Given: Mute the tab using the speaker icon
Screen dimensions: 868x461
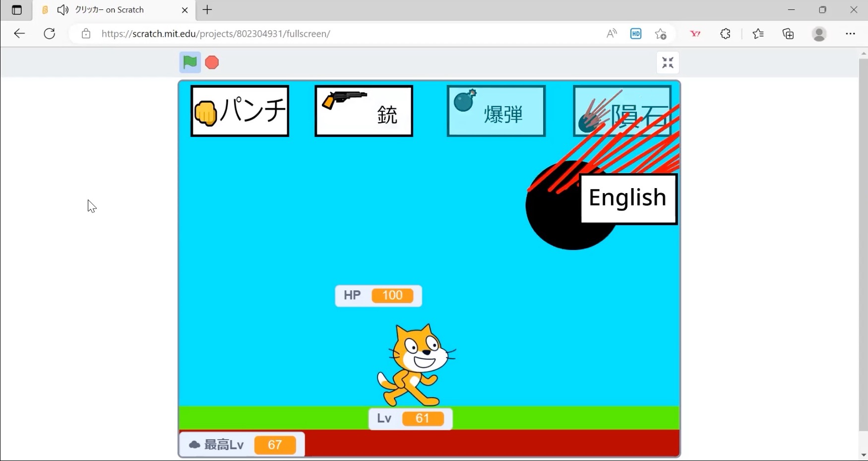Looking at the screenshot, I should click(x=63, y=10).
